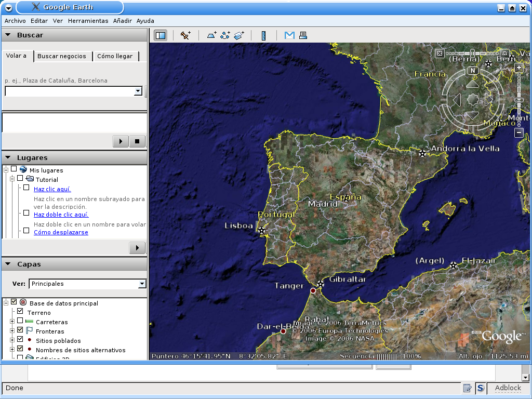The image size is (532, 399).
Task: Click the Cómo desplazarse link
Action: (61, 232)
